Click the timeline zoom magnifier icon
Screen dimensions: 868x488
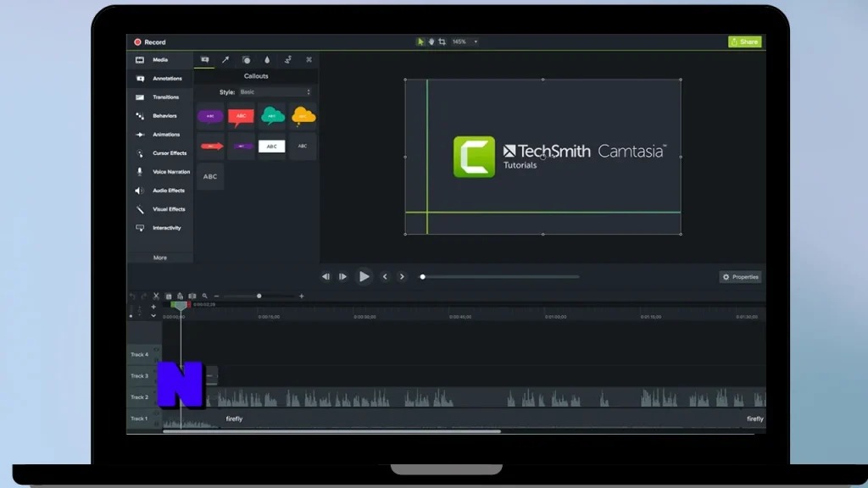tap(205, 296)
